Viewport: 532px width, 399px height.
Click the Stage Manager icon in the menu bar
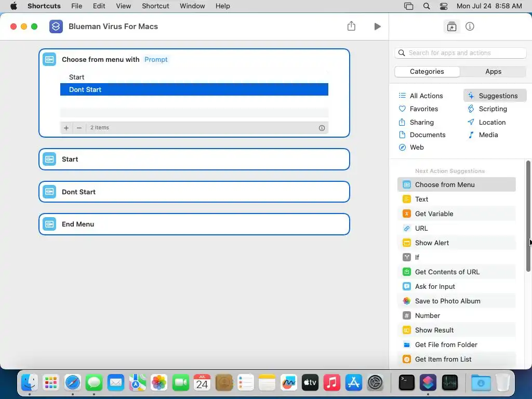409,6
